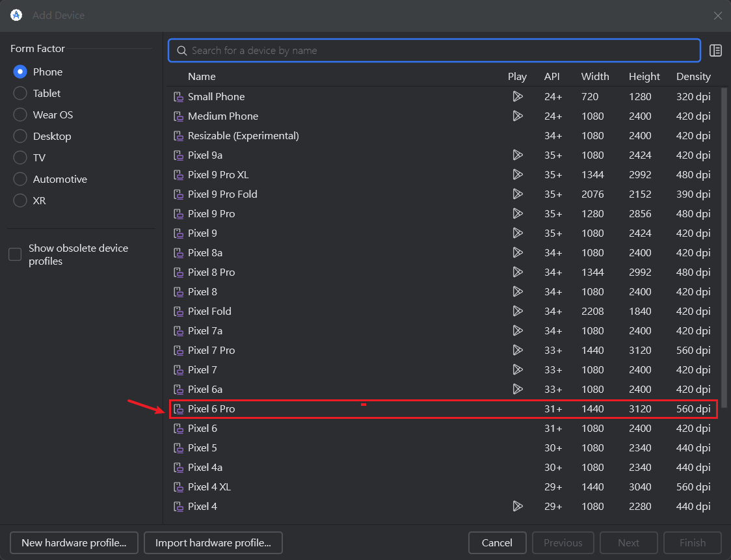Click the Next button

pos(628,542)
